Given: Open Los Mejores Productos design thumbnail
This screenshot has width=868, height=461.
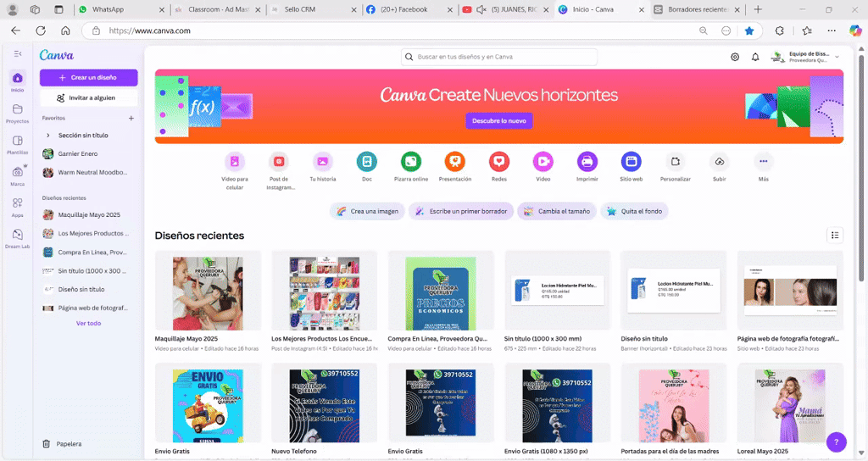Looking at the screenshot, I should [x=325, y=292].
